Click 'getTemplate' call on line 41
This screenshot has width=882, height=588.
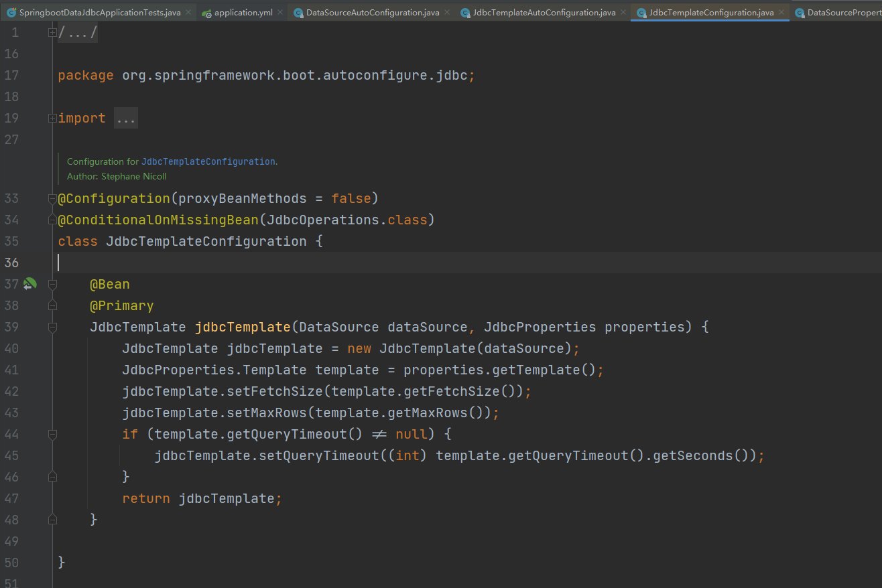coord(536,370)
